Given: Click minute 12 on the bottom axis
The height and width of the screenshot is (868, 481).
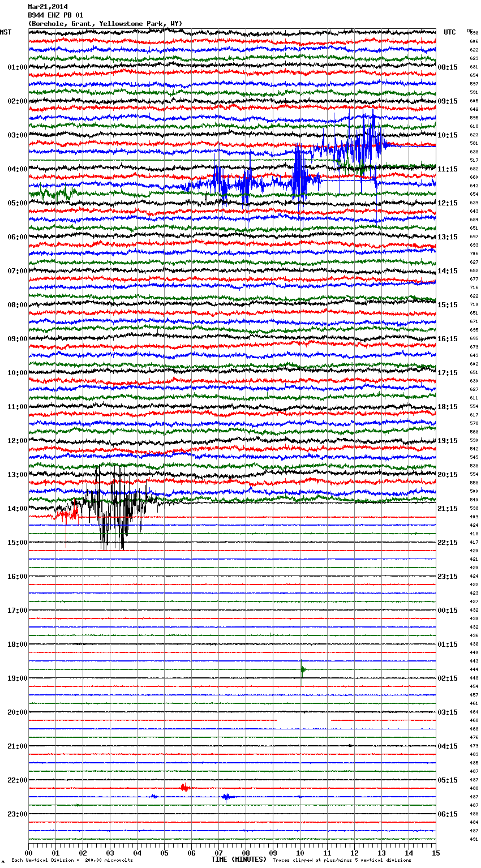Looking at the screenshot, I should [354, 853].
